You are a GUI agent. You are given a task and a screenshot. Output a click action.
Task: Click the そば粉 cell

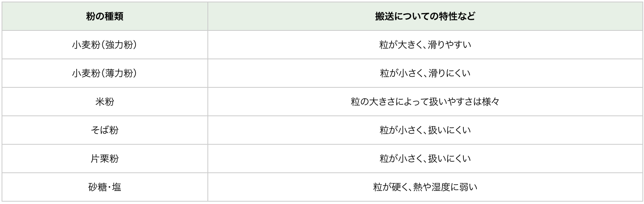[105, 130]
